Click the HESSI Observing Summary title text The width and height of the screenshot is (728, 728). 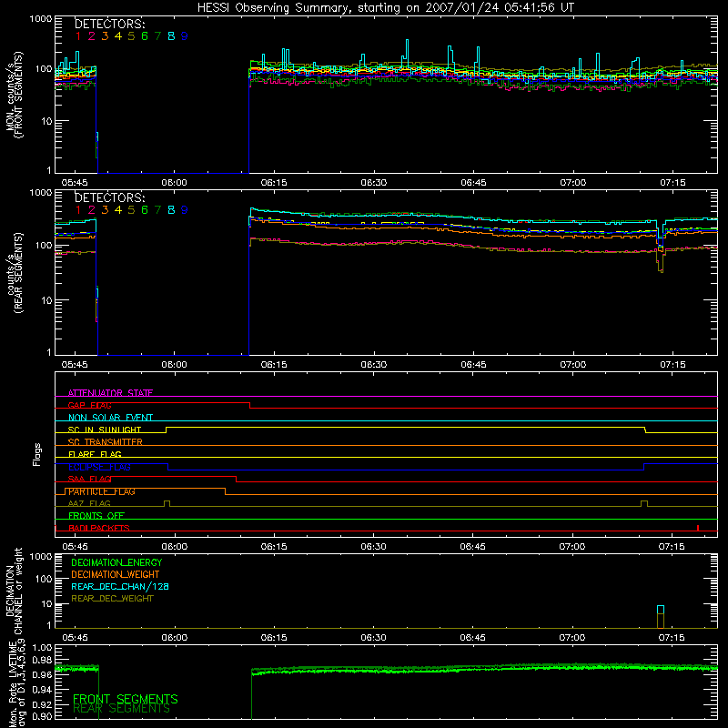click(386, 8)
